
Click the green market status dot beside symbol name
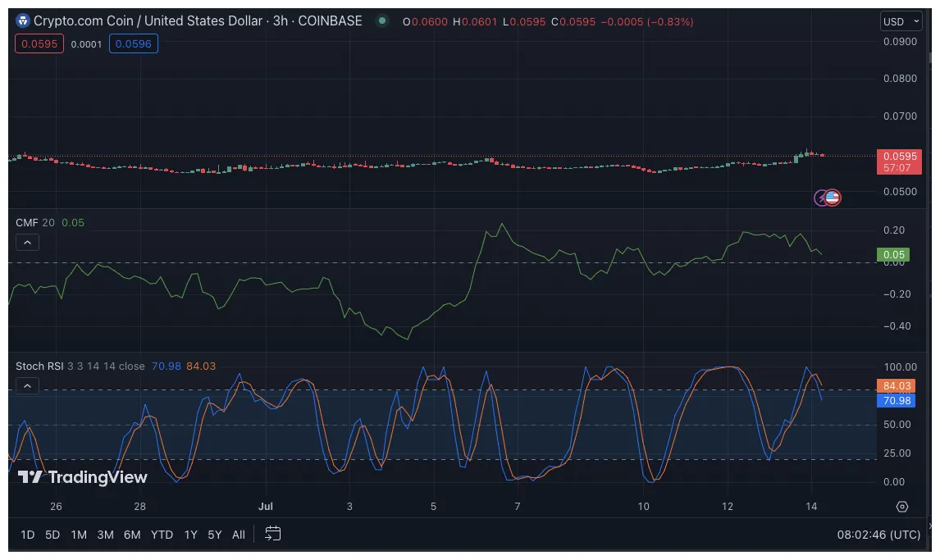(x=381, y=20)
